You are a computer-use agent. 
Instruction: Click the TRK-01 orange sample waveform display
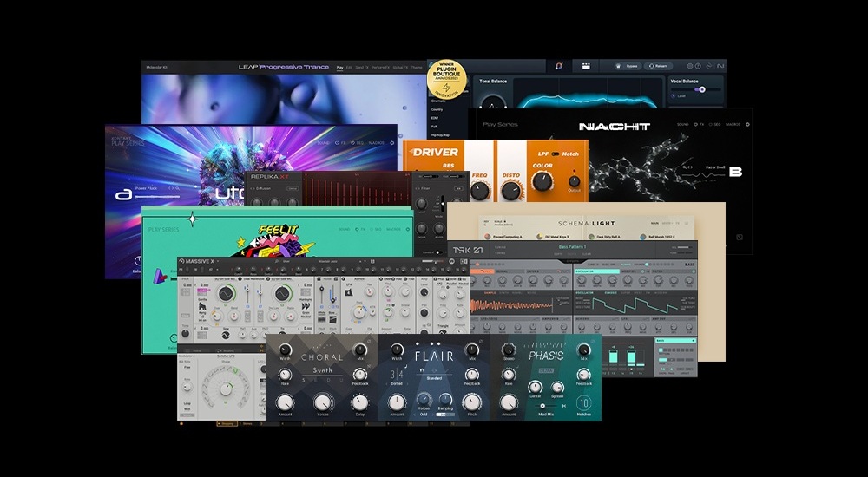tap(511, 305)
